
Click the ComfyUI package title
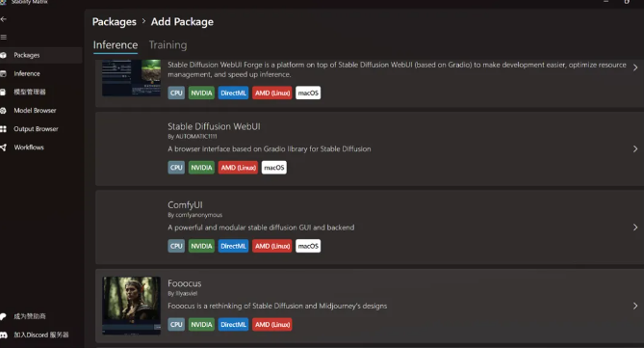click(x=185, y=205)
